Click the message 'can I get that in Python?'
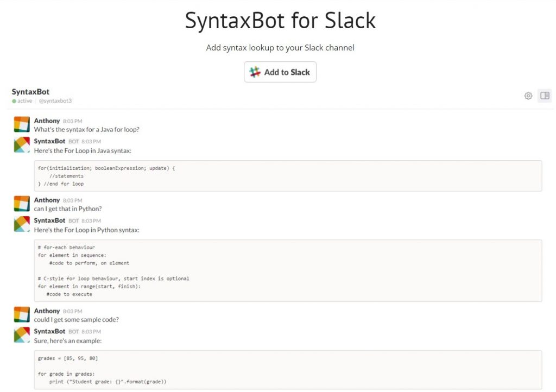The image size is (556, 392). click(x=68, y=209)
